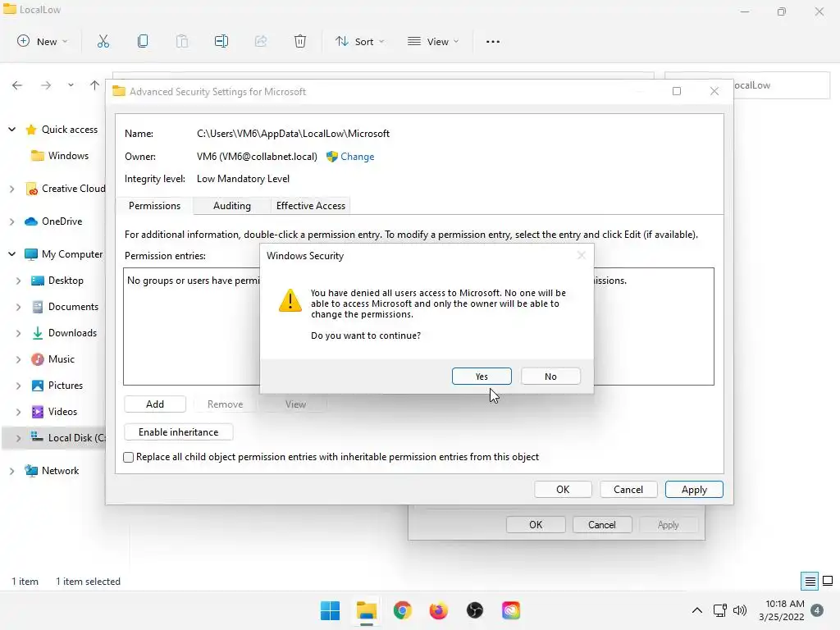The height and width of the screenshot is (630, 840).
Task: Open the New dropdown menu
Action: click(43, 41)
